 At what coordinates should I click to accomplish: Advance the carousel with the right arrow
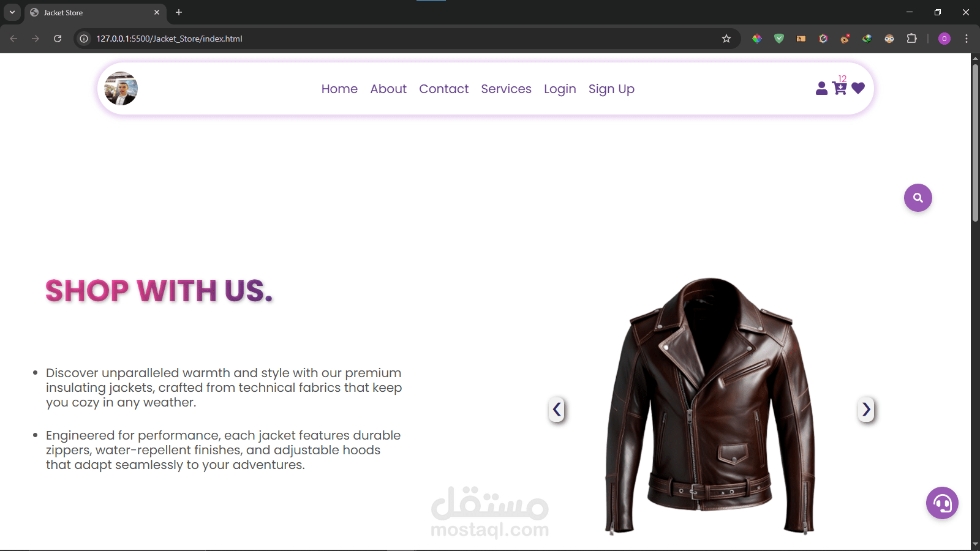pos(866,410)
